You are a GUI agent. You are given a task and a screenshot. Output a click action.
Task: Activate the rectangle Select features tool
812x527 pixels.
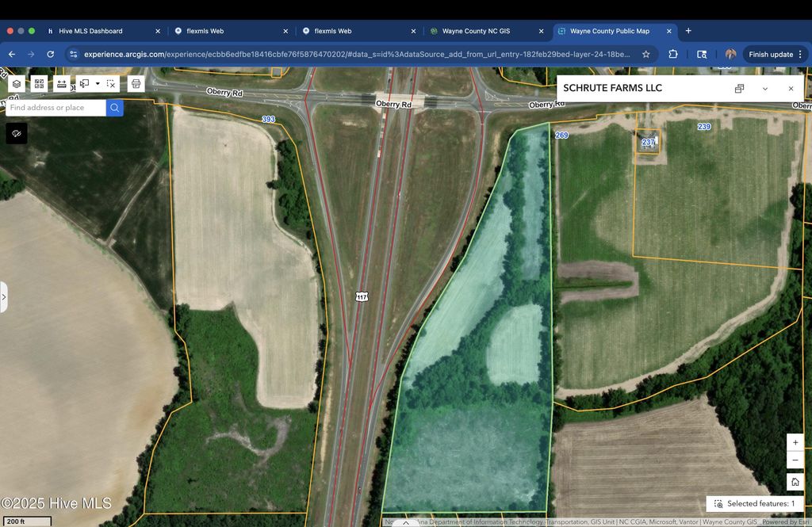coord(84,83)
